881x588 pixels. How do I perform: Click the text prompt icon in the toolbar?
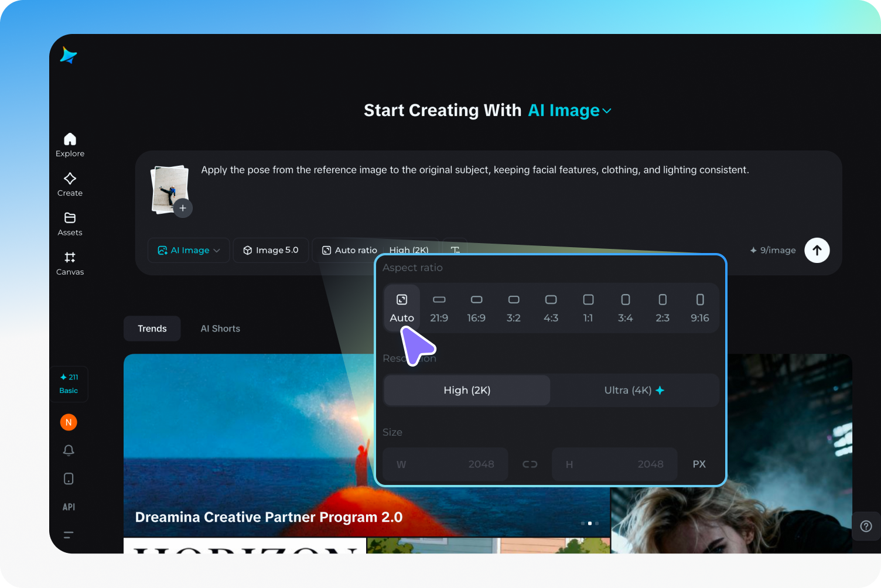tap(456, 250)
